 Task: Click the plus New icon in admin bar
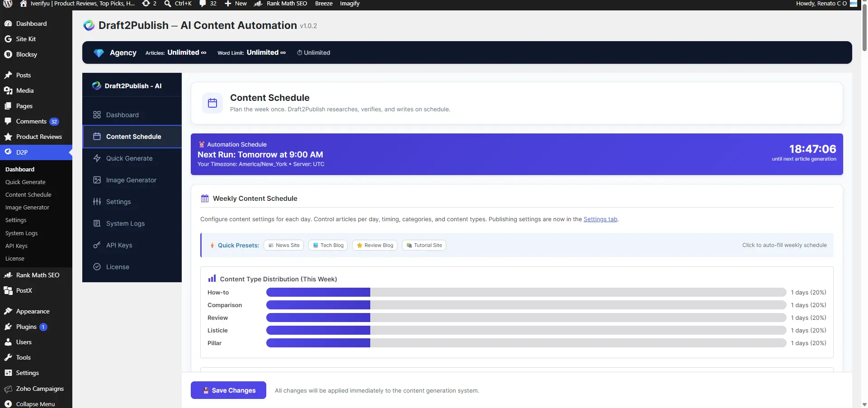228,3
